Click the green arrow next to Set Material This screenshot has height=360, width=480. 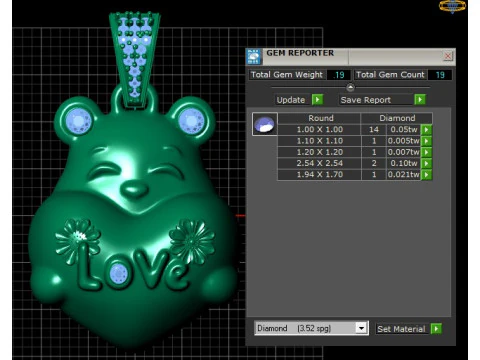coord(436,329)
